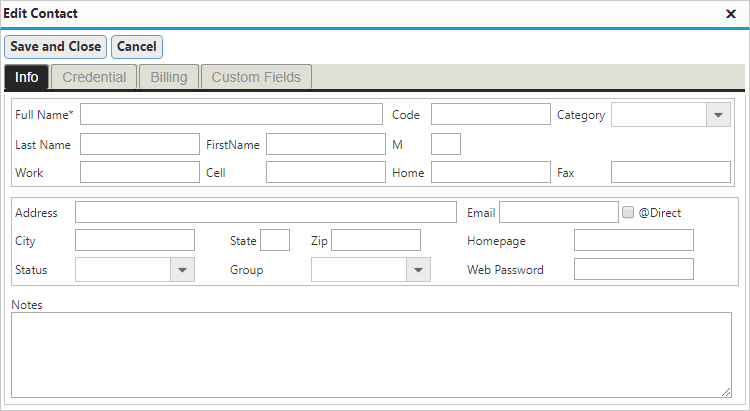The width and height of the screenshot is (750, 411).
Task: Open the Credential tab
Action: [94, 77]
